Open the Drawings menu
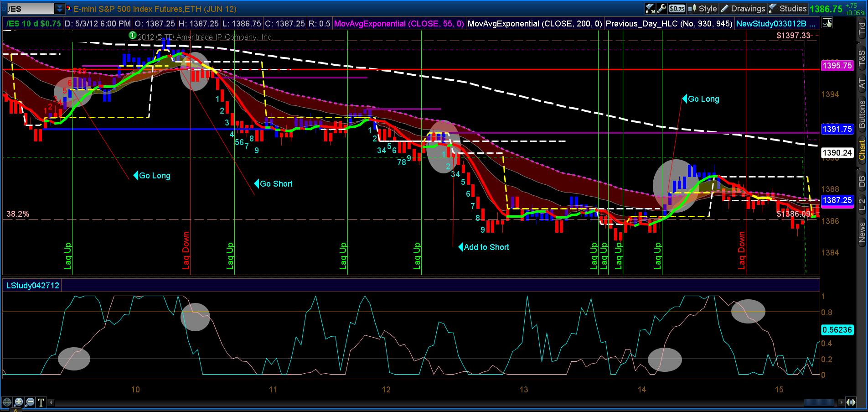The image size is (868, 412). 743,8
